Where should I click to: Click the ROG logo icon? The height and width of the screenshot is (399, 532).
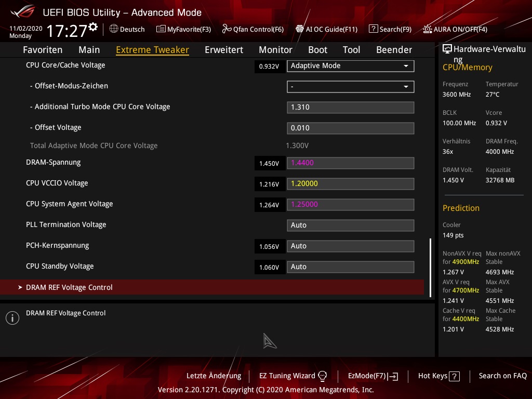(22, 11)
